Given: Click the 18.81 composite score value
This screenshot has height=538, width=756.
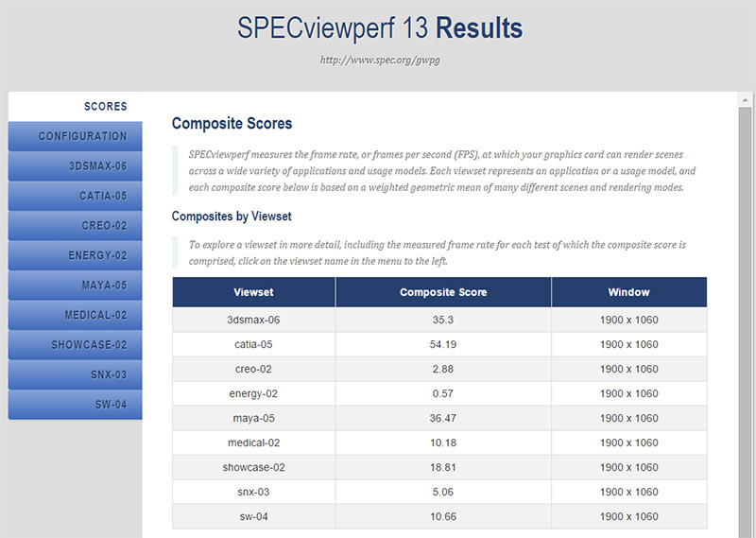Looking at the screenshot, I should tap(443, 467).
